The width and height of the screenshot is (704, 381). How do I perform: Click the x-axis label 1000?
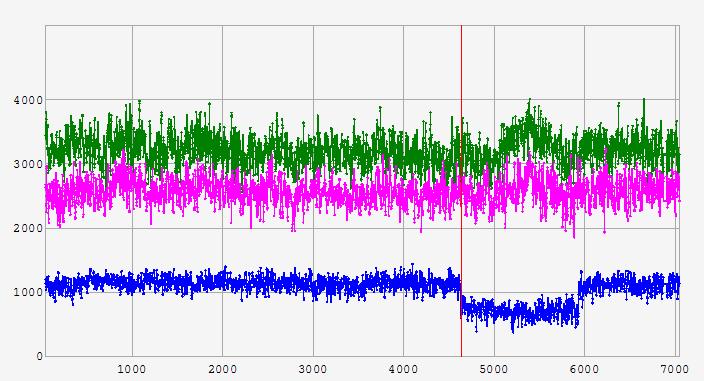pos(132,369)
